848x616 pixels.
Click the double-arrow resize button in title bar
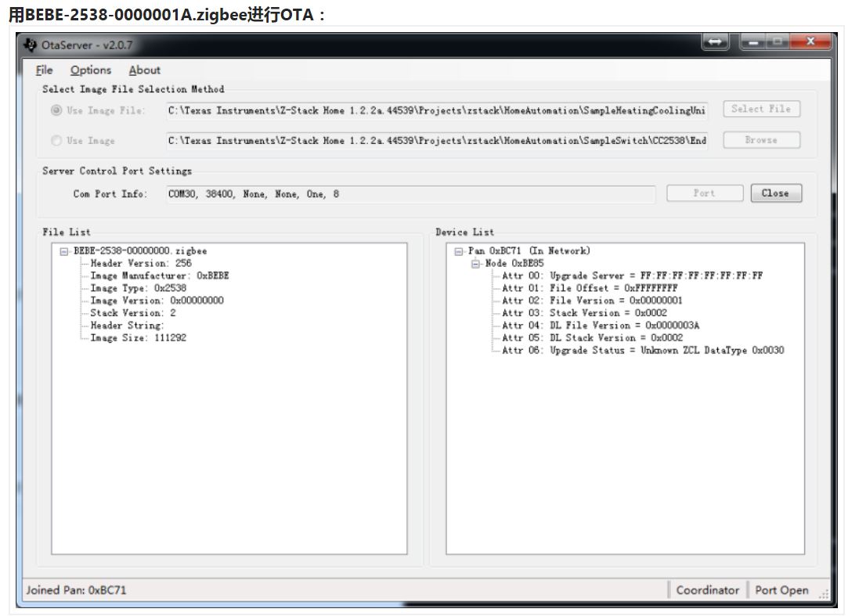(715, 41)
